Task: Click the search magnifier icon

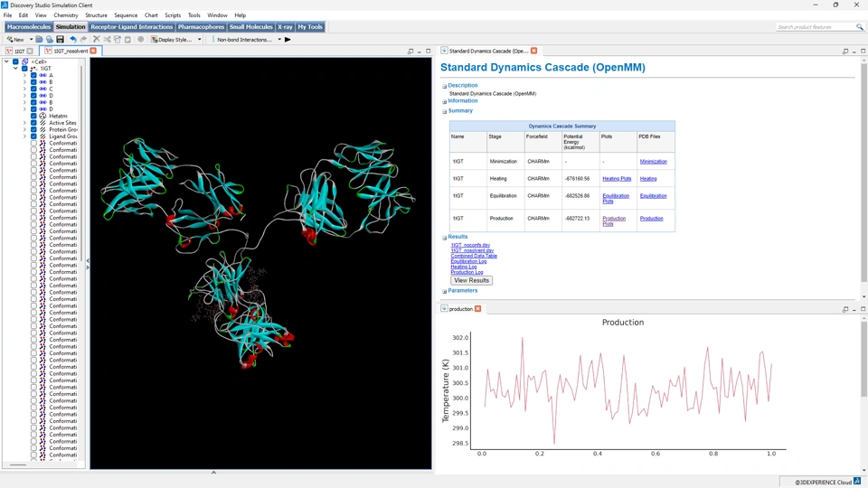Action: point(859,27)
